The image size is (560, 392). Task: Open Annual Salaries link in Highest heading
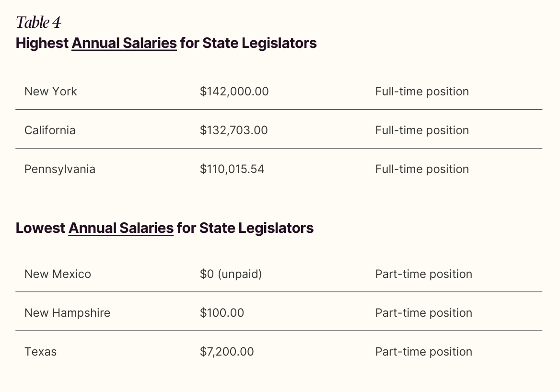tap(124, 43)
